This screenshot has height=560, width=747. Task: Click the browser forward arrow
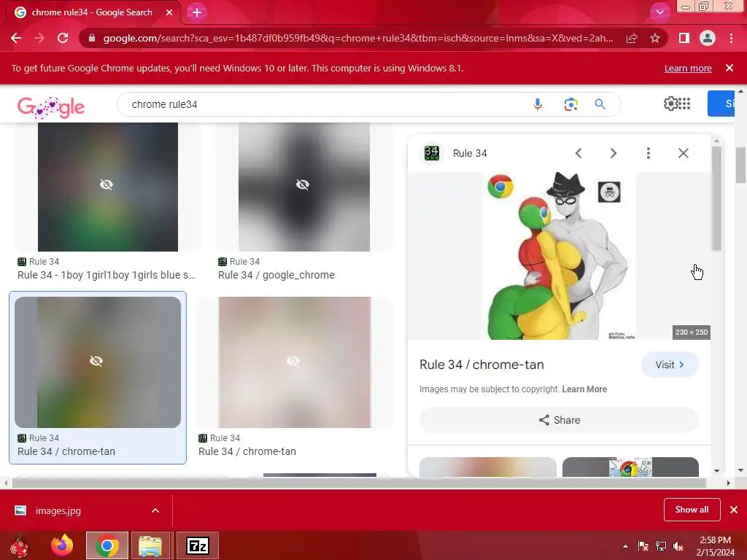(x=39, y=38)
